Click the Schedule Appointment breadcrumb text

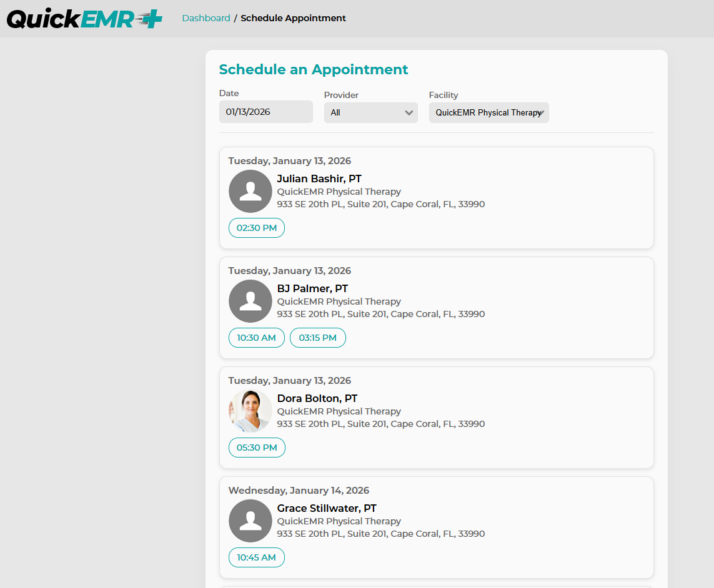(x=293, y=18)
